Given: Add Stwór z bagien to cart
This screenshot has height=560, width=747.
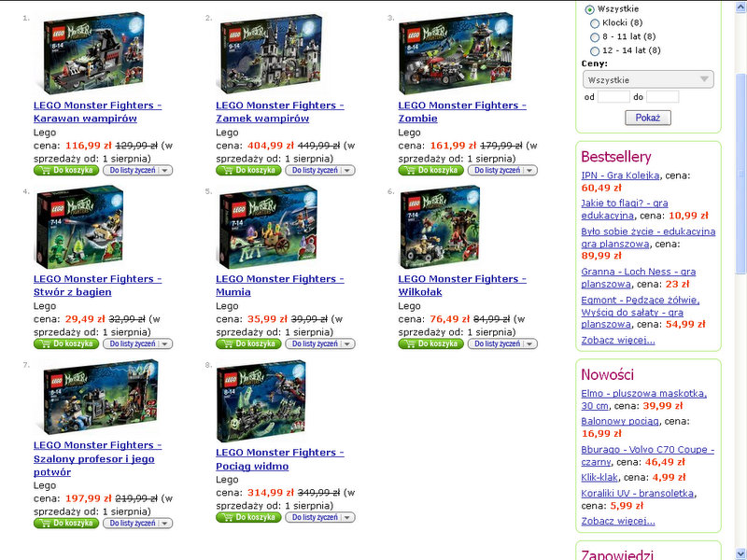Looking at the screenshot, I should [66, 343].
